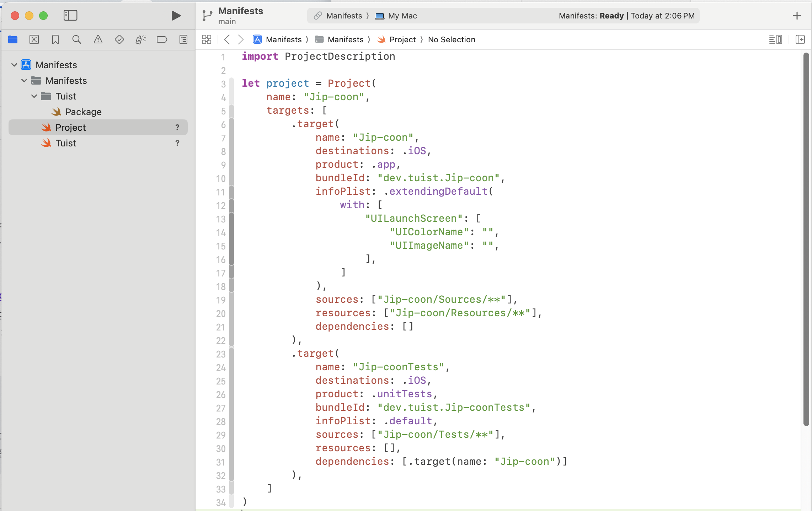This screenshot has height=511, width=812.
Task: Click the Run play button
Action: [176, 16]
